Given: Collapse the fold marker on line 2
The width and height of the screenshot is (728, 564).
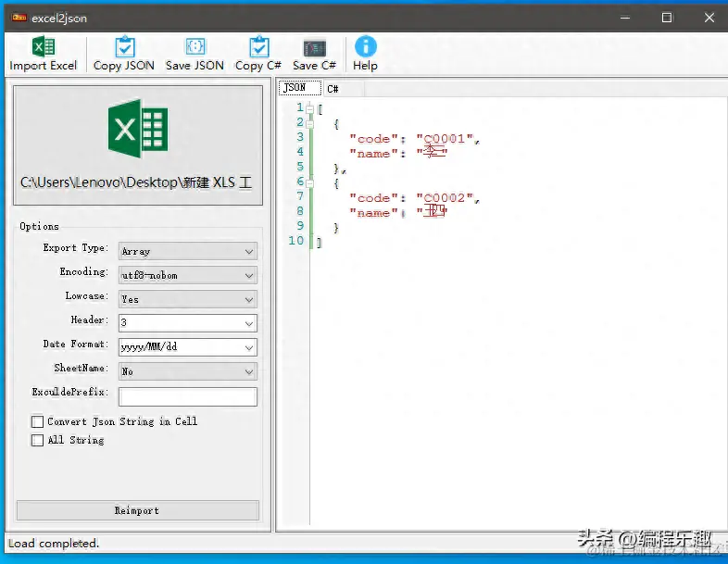Looking at the screenshot, I should [309, 124].
